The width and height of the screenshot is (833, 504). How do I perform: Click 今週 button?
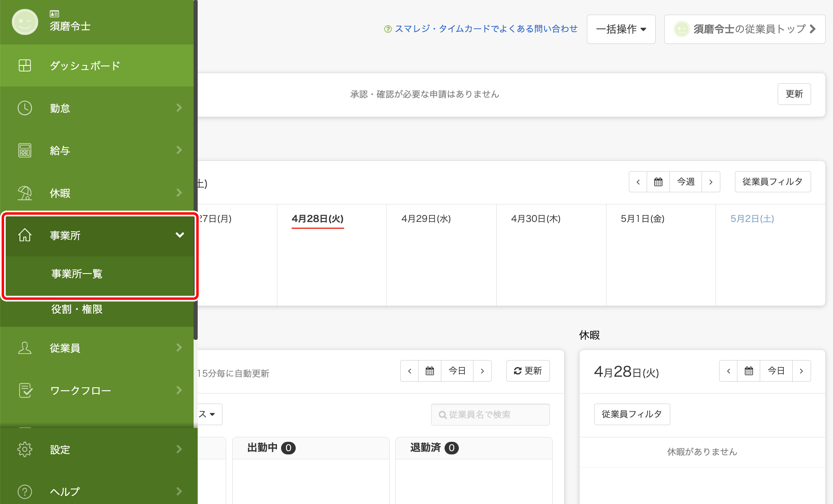[686, 182]
